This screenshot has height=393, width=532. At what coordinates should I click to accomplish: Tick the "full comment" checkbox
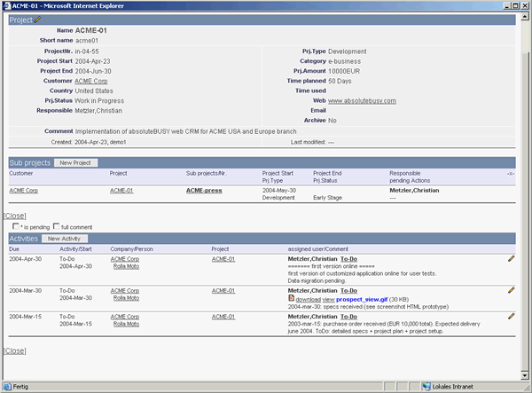pos(57,226)
